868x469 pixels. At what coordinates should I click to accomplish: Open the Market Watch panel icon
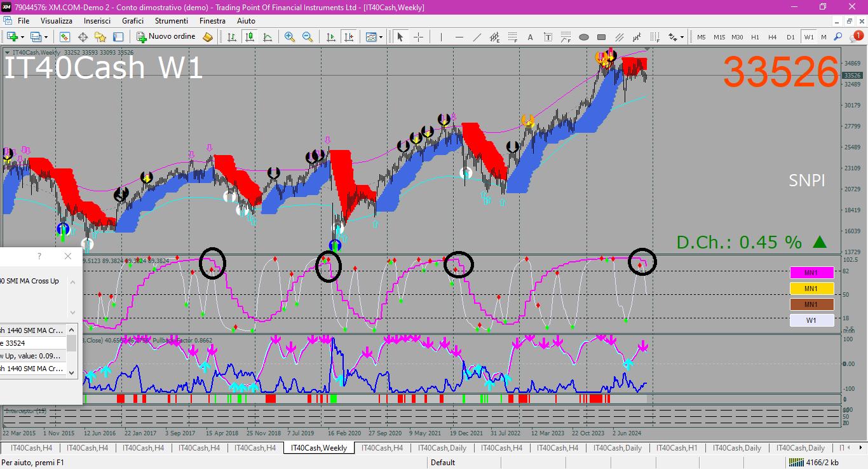65,37
